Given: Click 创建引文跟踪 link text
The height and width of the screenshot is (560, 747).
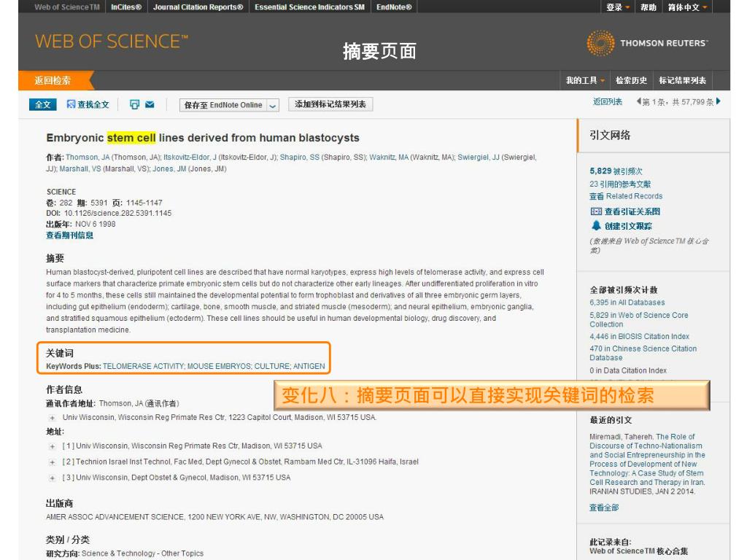Looking at the screenshot, I should click(x=628, y=226).
